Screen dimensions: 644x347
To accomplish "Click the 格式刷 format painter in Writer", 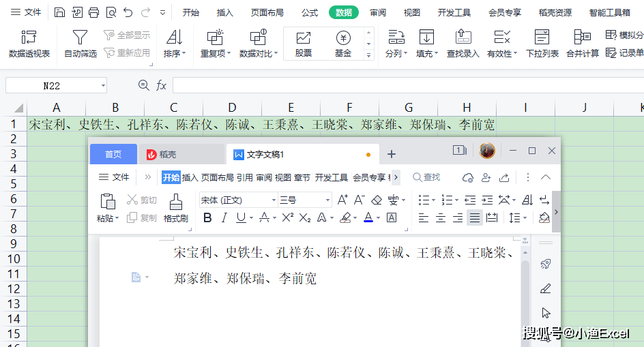I will [176, 208].
